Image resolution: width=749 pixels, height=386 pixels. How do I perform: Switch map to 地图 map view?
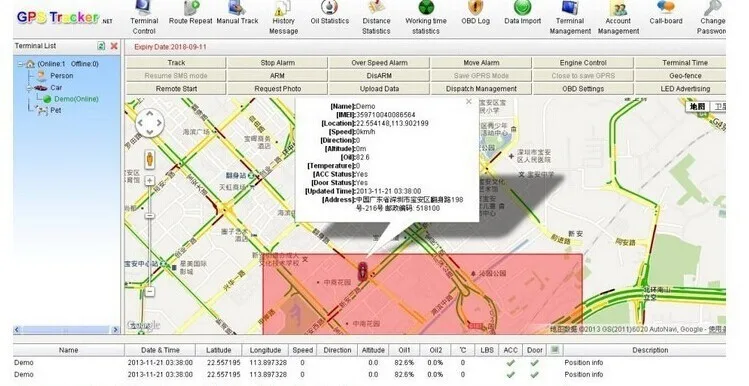click(697, 107)
